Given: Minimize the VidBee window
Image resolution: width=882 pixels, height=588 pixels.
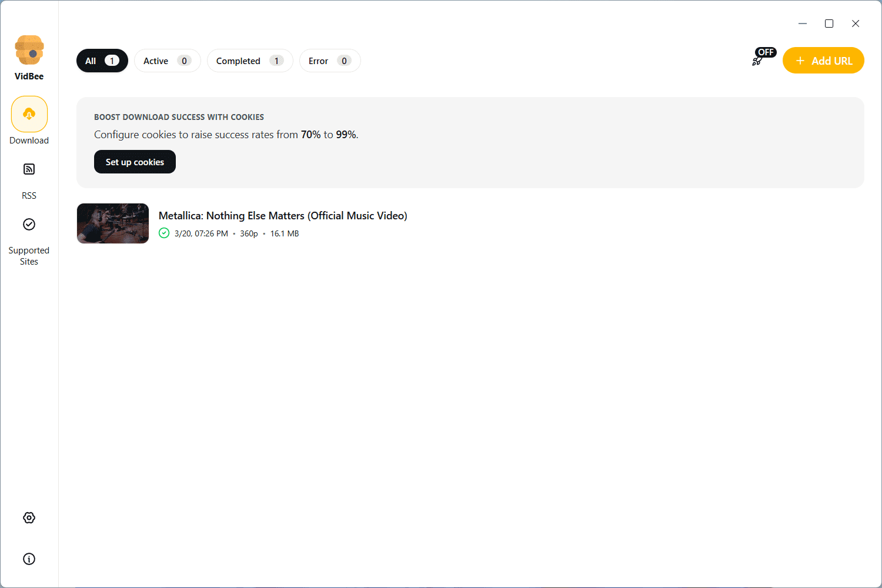Looking at the screenshot, I should point(803,24).
